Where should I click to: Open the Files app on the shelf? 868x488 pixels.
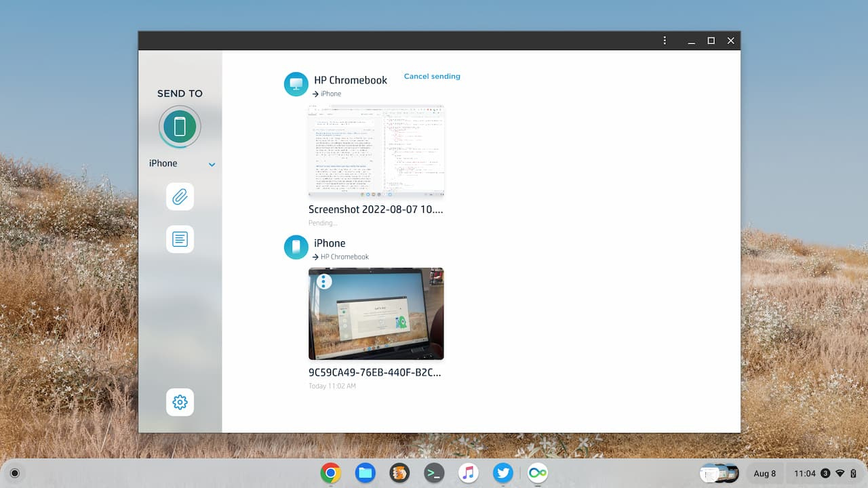pos(366,473)
